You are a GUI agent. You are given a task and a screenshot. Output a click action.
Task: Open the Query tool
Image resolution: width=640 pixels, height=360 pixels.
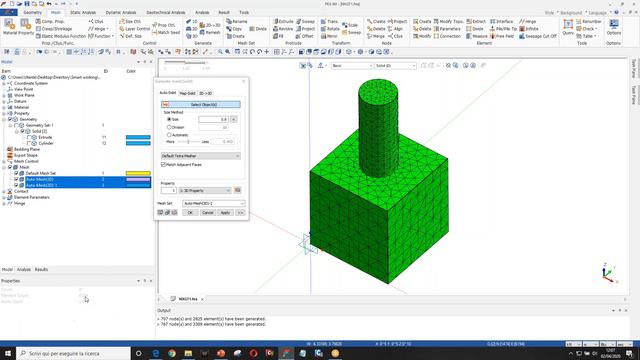coord(568,27)
